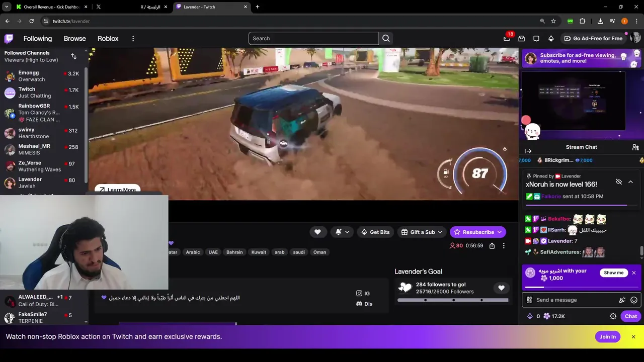Screen dimensions: 644x362
Task: Click the ad video thumbnail above chat
Action: 574,102
